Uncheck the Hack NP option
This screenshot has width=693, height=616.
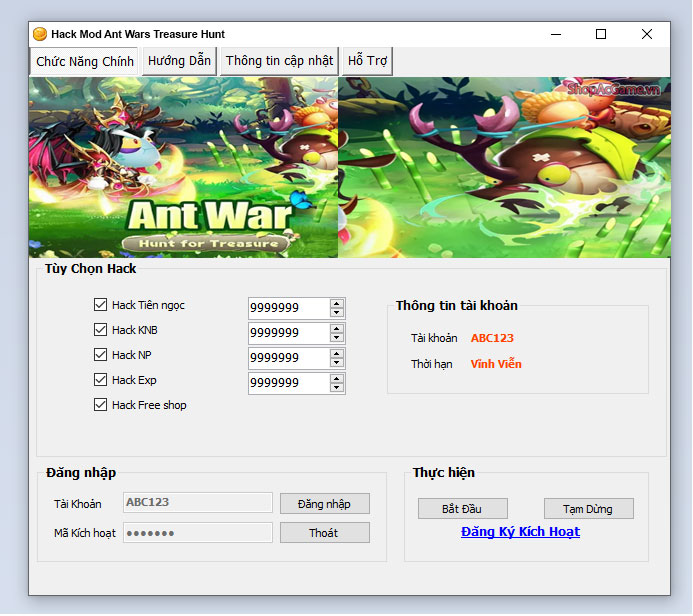[x=100, y=355]
